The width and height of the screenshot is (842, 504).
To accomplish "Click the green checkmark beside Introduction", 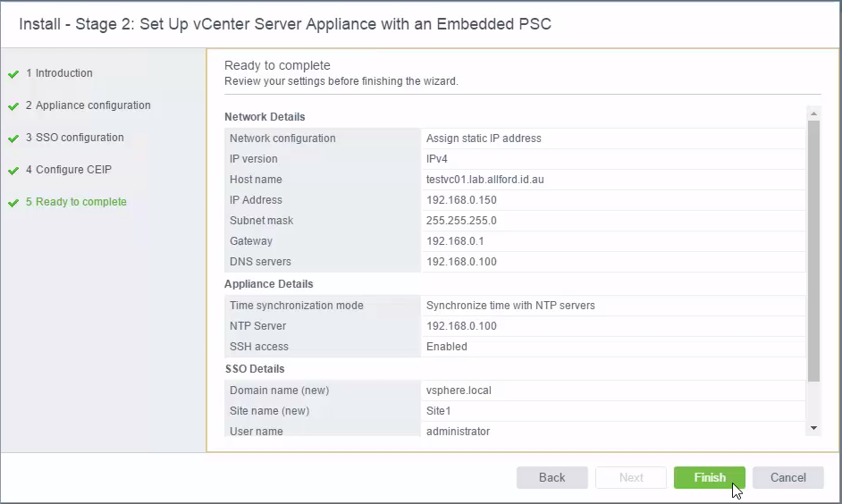I will (13, 74).
